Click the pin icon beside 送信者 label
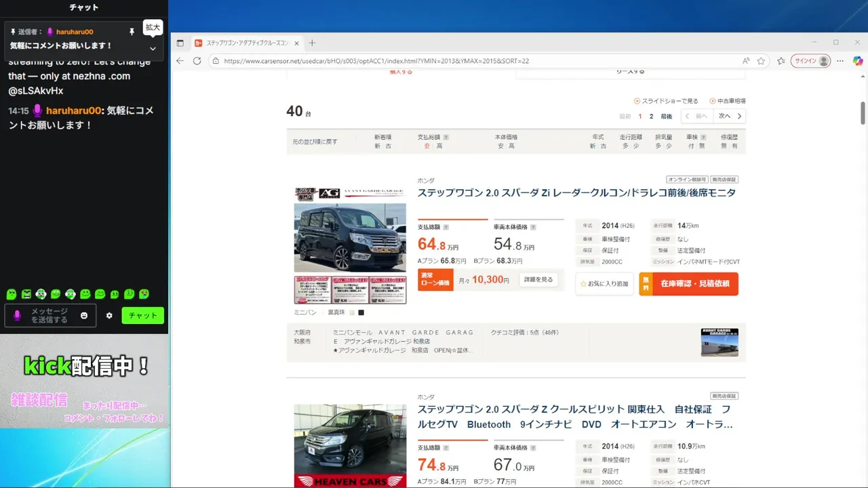Image resolution: width=868 pixels, height=488 pixels. pyautogui.click(x=13, y=32)
